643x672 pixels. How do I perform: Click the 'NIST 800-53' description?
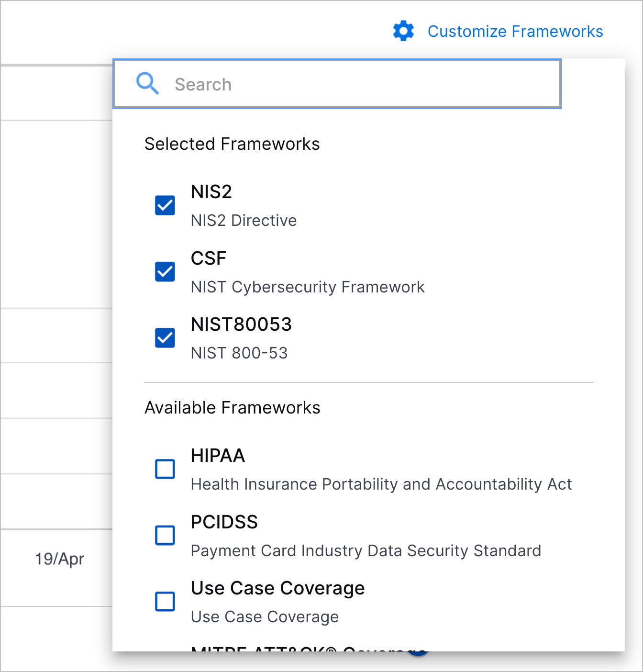pyautogui.click(x=239, y=353)
